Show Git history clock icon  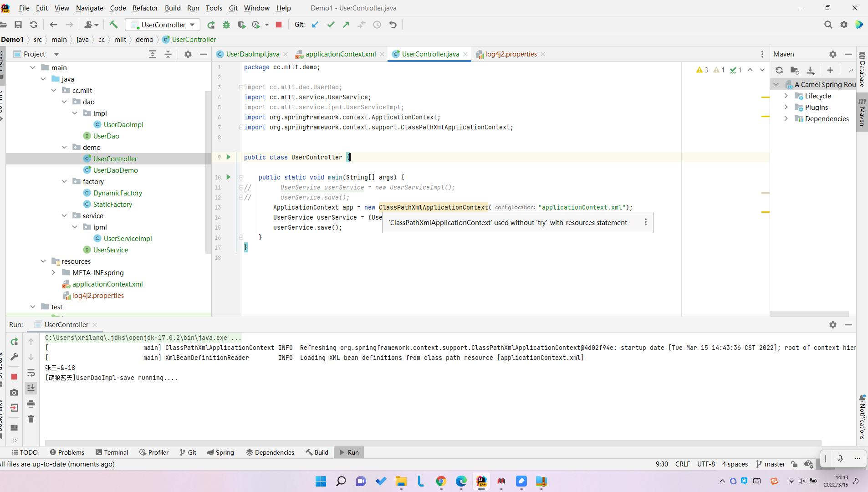point(377,25)
